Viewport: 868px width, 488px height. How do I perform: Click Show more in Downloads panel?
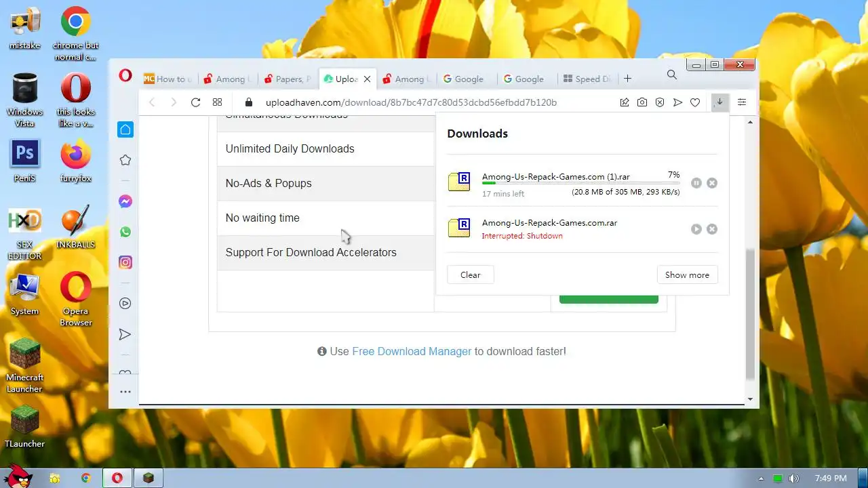tap(687, 274)
